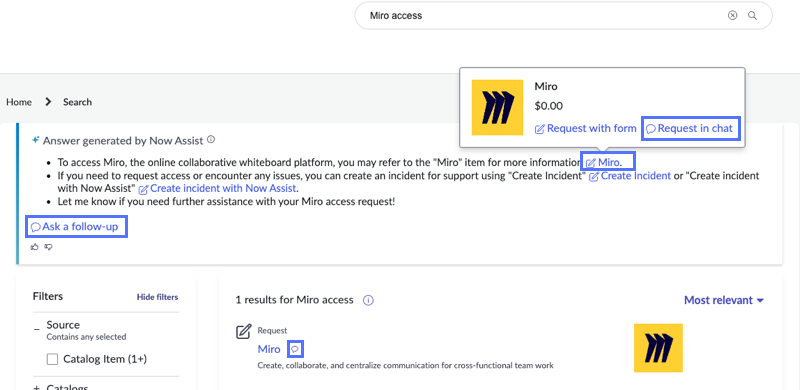The image size is (800, 390).
Task: Click the Miro title in popup card
Action: 546,86
